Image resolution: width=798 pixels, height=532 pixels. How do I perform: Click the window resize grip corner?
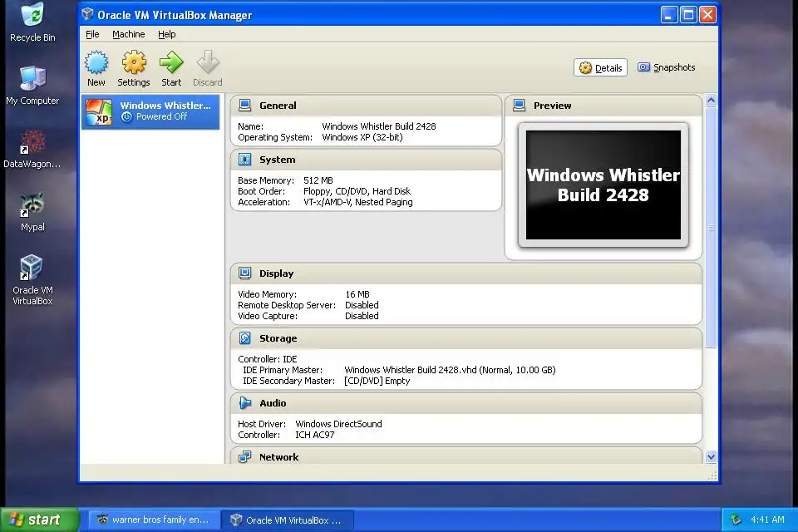[x=712, y=476]
